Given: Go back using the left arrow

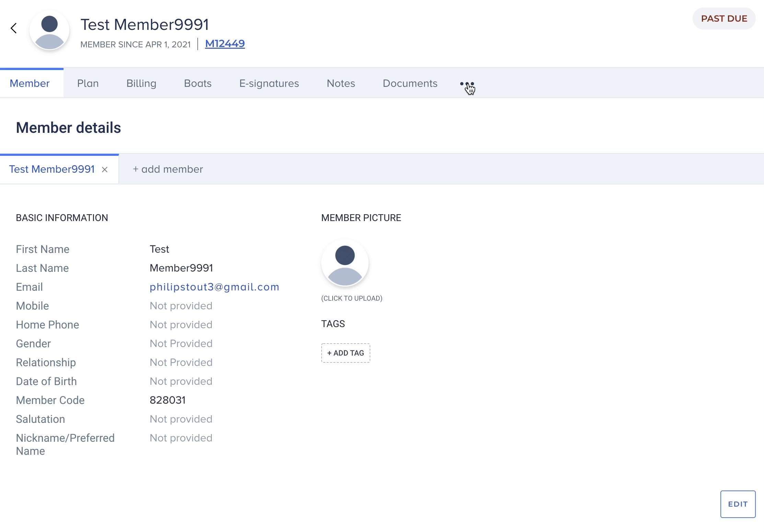Looking at the screenshot, I should pyautogui.click(x=14, y=28).
